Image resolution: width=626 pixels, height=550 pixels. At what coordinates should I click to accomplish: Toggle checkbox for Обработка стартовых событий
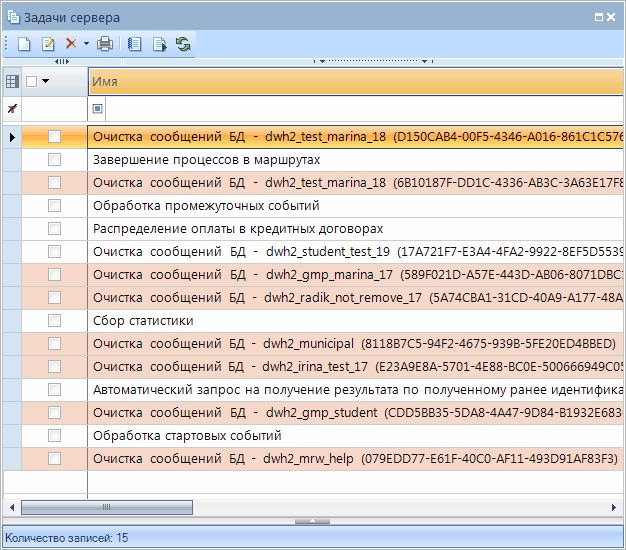(x=54, y=436)
